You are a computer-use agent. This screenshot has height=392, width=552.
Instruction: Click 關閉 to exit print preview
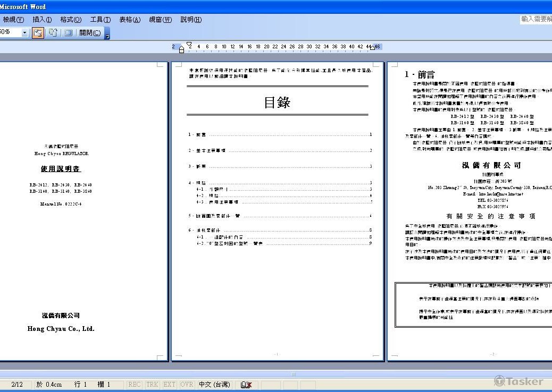pos(89,32)
